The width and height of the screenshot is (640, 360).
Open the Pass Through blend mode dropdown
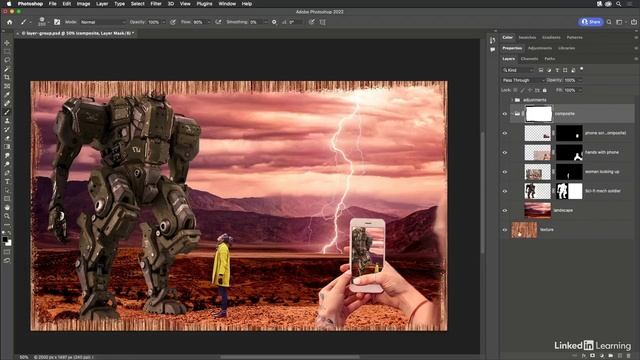(x=523, y=80)
